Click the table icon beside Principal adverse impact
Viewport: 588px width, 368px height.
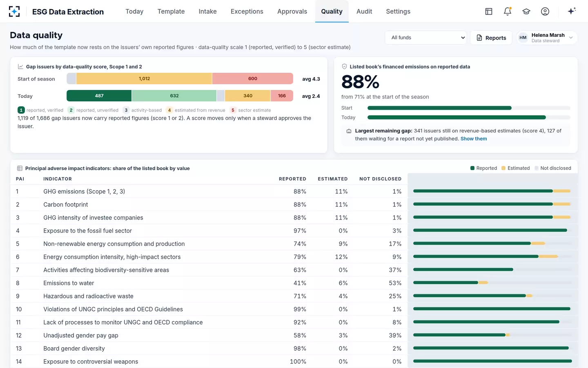20,168
